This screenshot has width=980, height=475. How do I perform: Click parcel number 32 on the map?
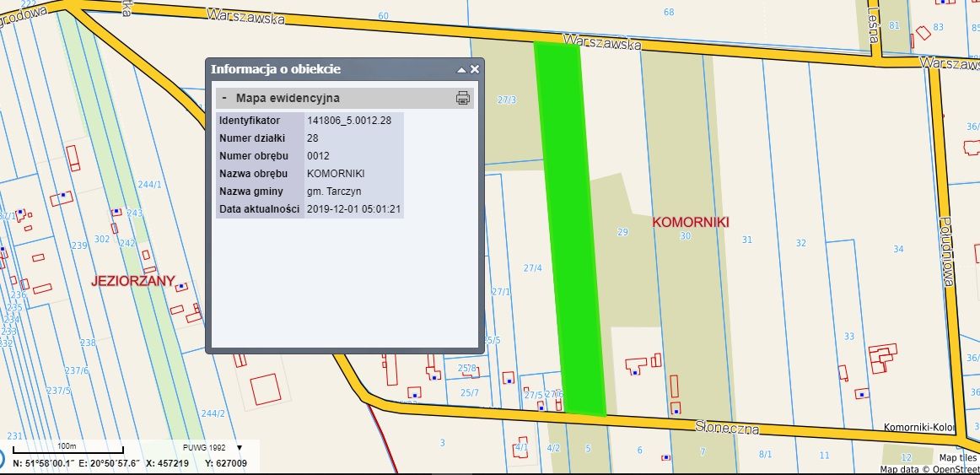800,243
